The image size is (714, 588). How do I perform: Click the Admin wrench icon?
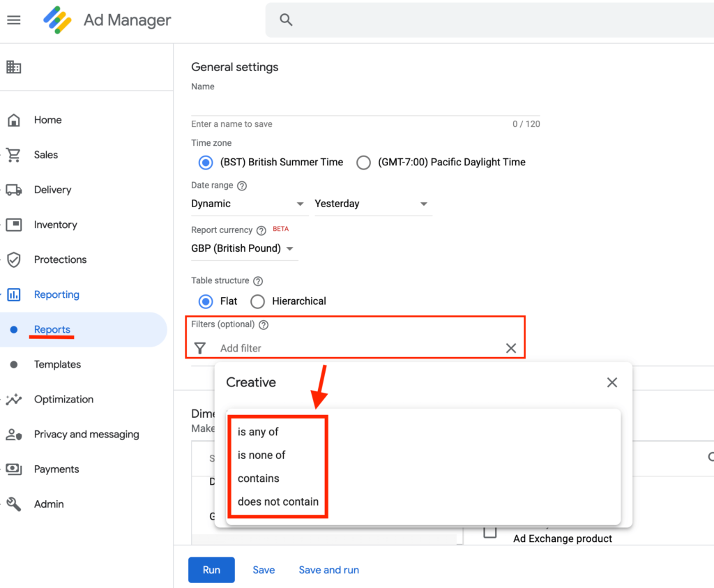point(14,504)
